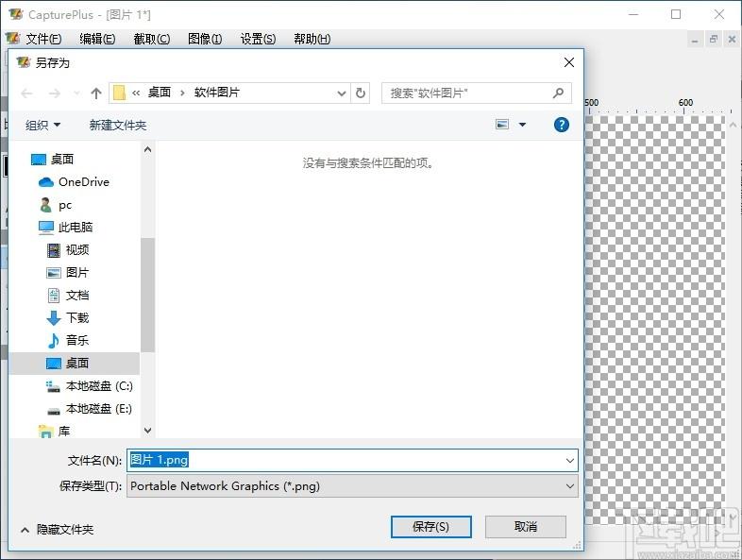This screenshot has width=742, height=560.
Task: Click navigation pane scroll down arrow
Action: pos(147,431)
